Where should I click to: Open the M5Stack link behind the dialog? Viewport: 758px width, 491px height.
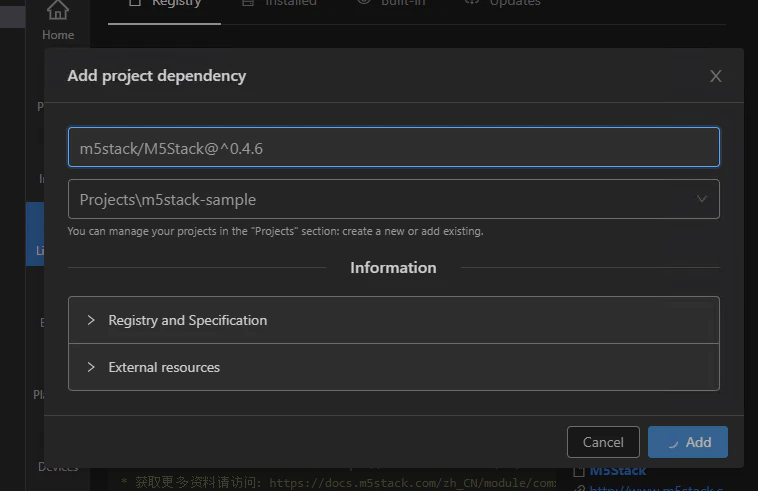click(617, 471)
